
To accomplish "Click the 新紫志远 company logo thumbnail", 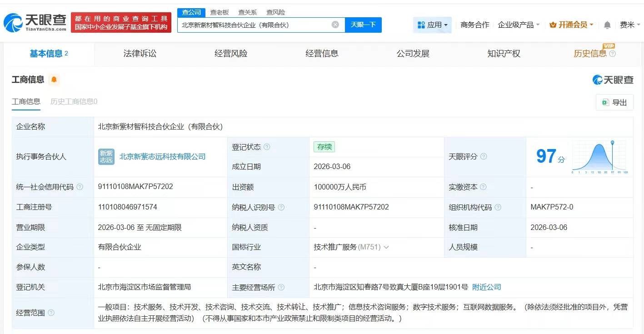I will point(106,157).
